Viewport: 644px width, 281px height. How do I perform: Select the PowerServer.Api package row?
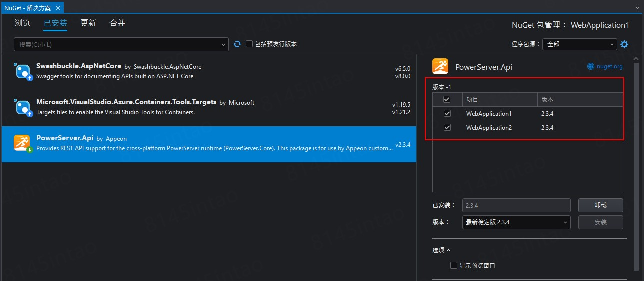(209, 144)
